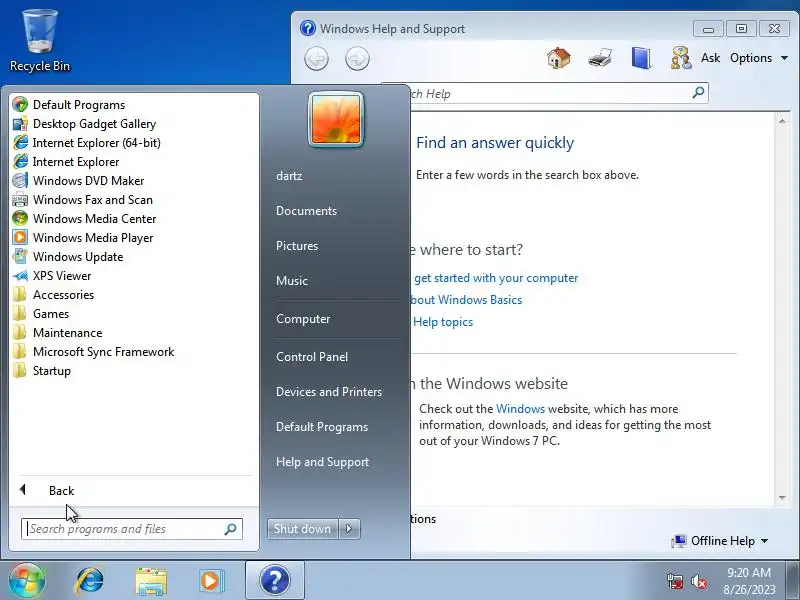The height and width of the screenshot is (600, 800).
Task: Open Documents from Start menu
Action: coord(306,211)
